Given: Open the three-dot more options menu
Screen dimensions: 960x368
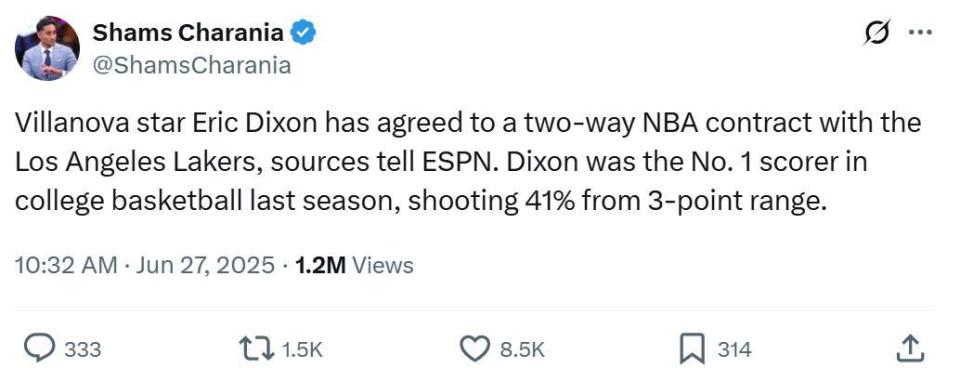Looking at the screenshot, I should coord(920,33).
